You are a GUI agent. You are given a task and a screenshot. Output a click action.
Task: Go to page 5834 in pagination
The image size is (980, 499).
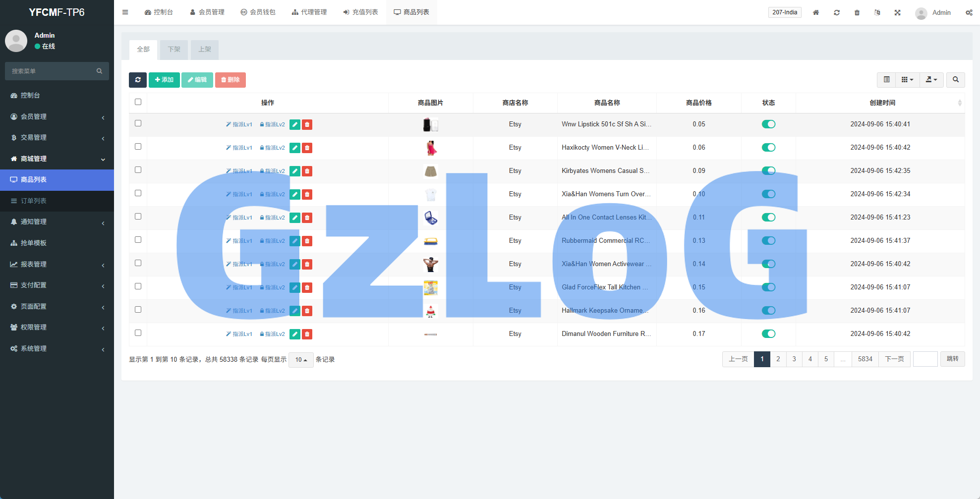865,359
